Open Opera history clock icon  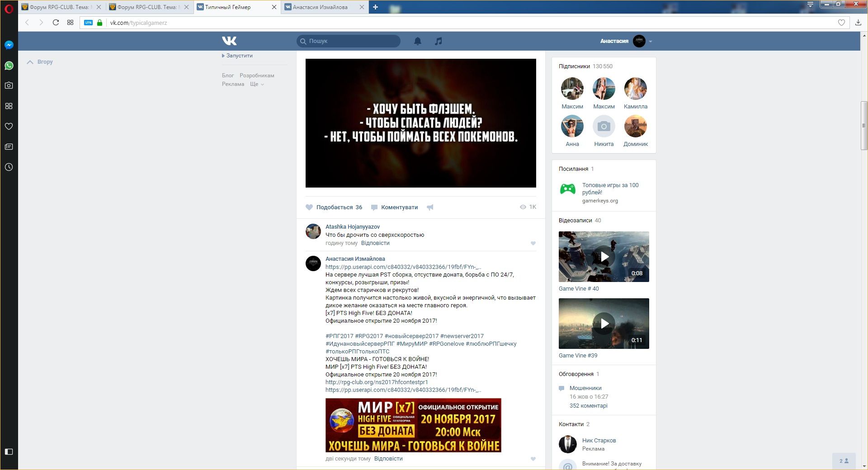pos(9,167)
